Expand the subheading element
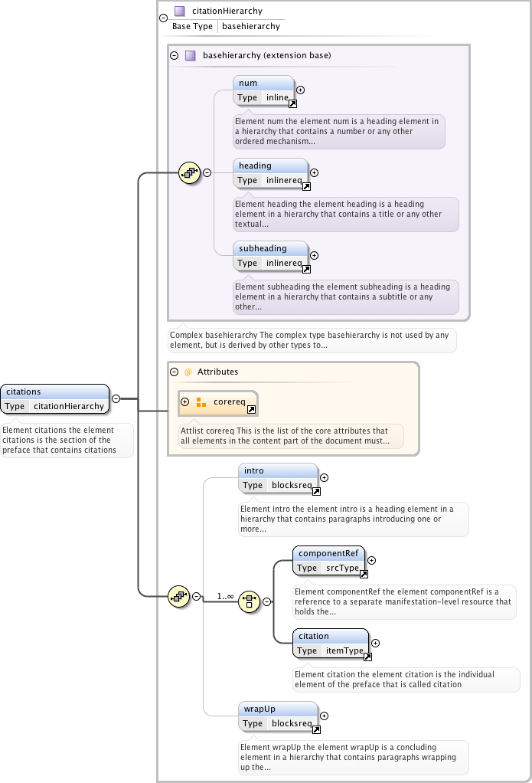 [314, 255]
